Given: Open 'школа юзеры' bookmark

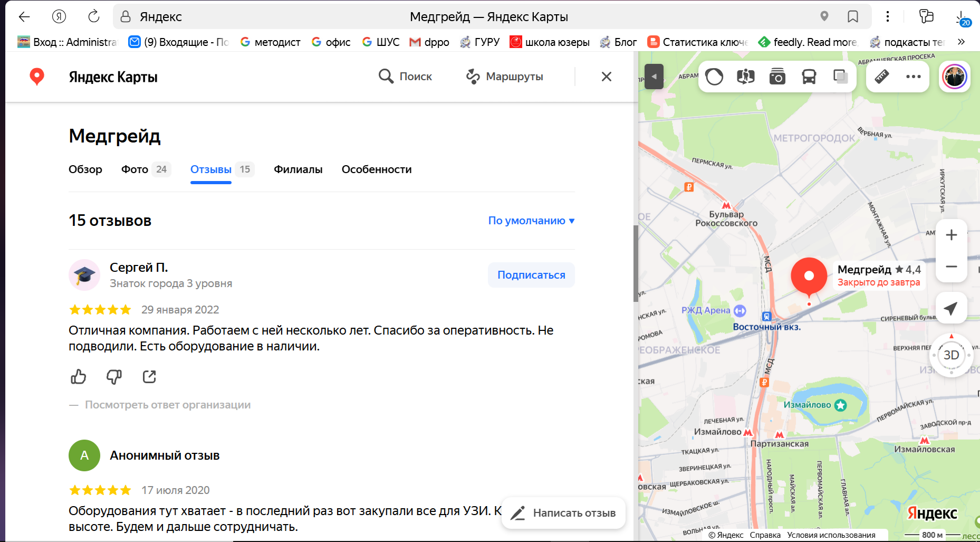Looking at the screenshot, I should point(550,42).
